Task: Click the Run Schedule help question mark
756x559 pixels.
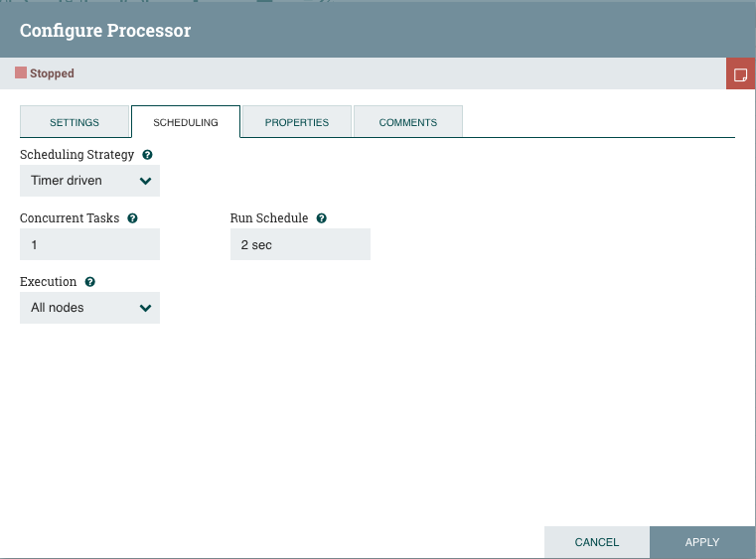Action: (321, 217)
